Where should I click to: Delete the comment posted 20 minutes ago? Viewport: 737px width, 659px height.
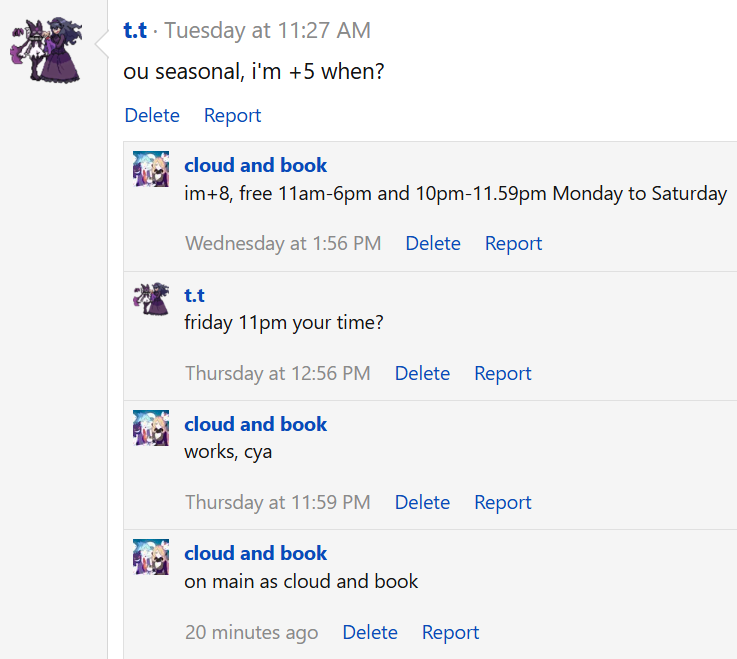pyautogui.click(x=370, y=632)
